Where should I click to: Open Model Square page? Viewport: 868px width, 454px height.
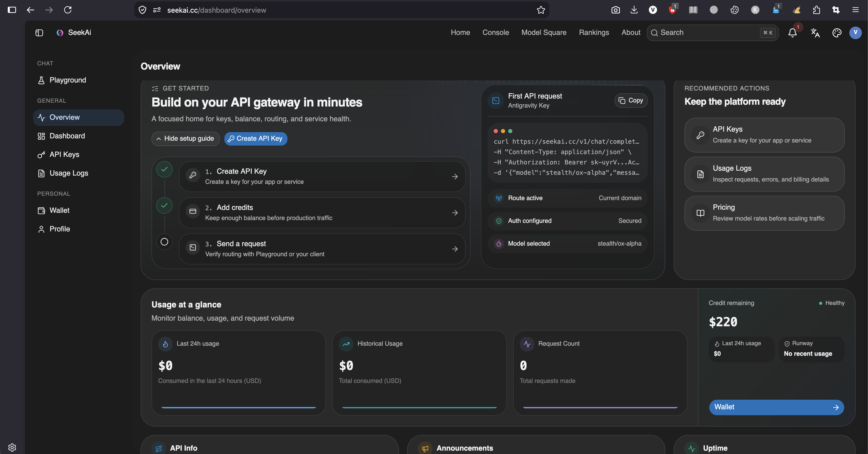544,33
